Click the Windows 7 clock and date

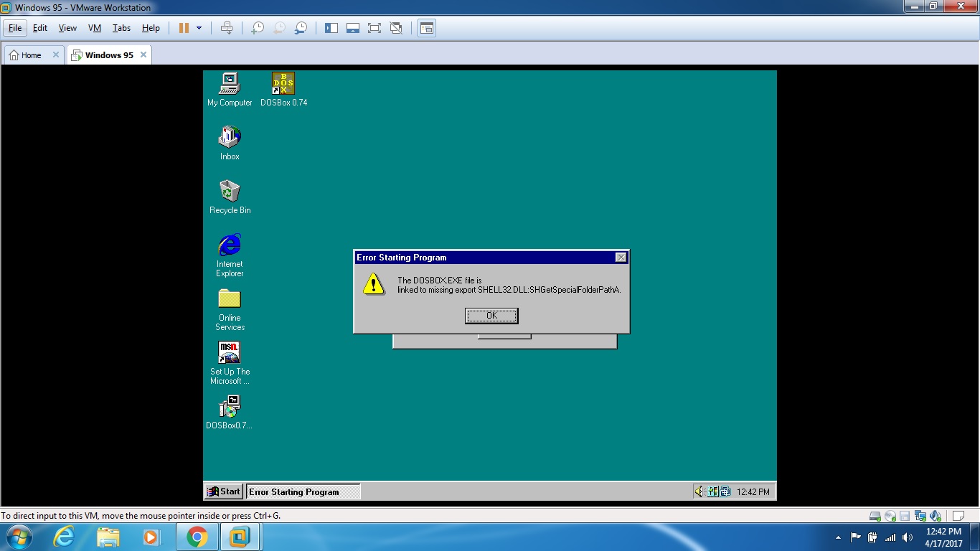point(943,537)
